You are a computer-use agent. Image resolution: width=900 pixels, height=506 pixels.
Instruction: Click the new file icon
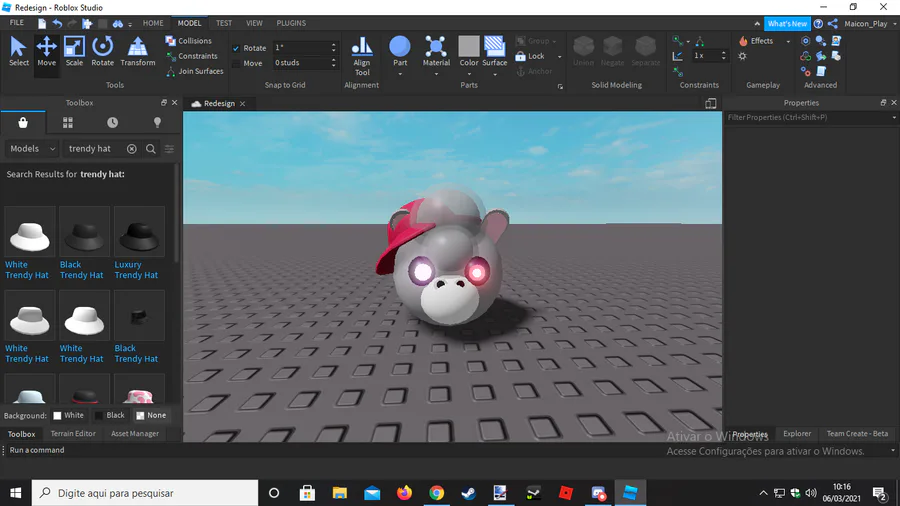[x=42, y=24]
